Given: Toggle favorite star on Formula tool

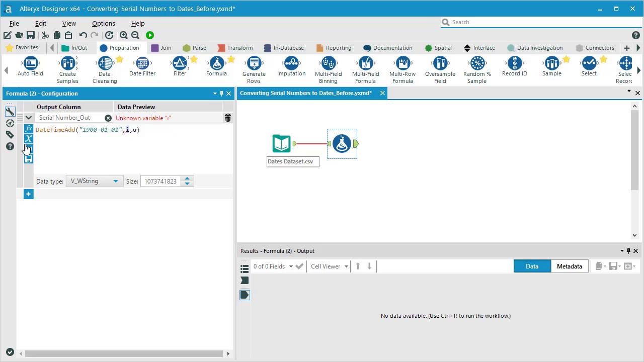Looking at the screenshot, I should click(x=231, y=59).
